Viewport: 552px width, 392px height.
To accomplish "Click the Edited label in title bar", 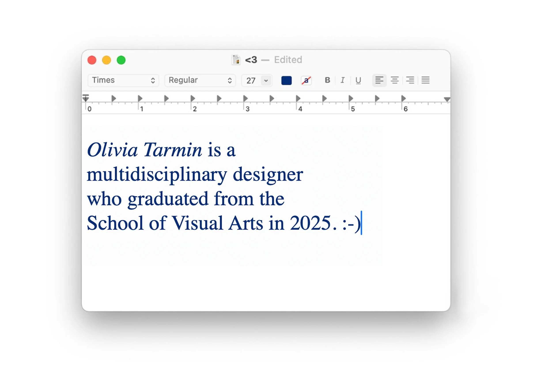I will tap(288, 60).
